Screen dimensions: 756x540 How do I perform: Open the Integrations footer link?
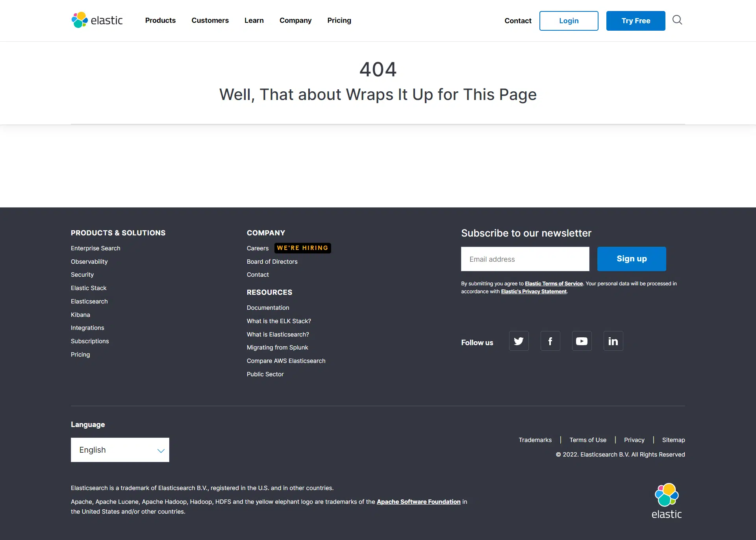(x=87, y=328)
